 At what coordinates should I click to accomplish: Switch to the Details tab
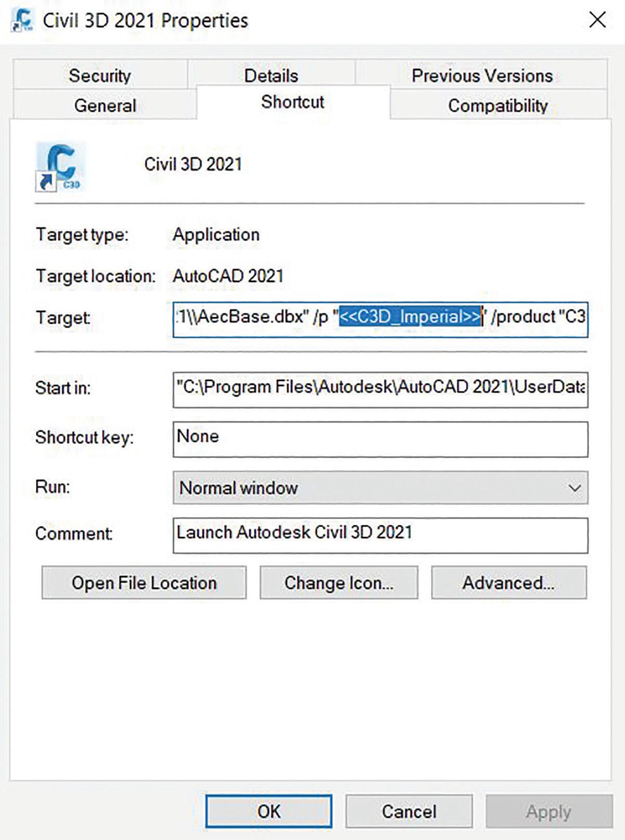click(x=271, y=75)
